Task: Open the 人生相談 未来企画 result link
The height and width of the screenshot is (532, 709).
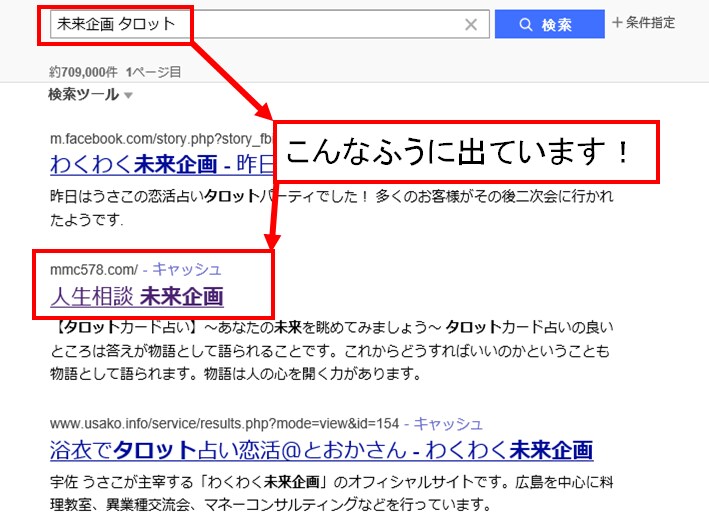Action: pos(137,297)
